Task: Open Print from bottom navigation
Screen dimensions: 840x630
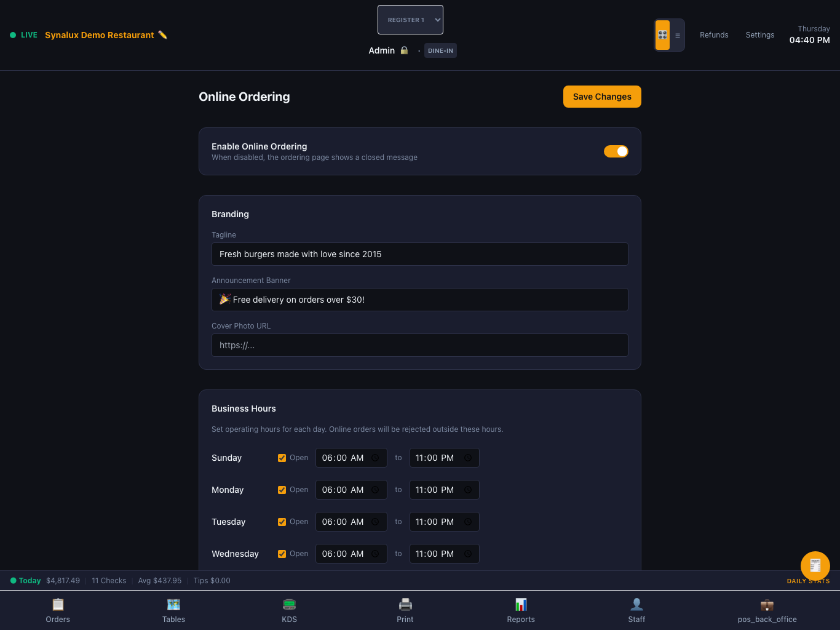Action: [405, 610]
